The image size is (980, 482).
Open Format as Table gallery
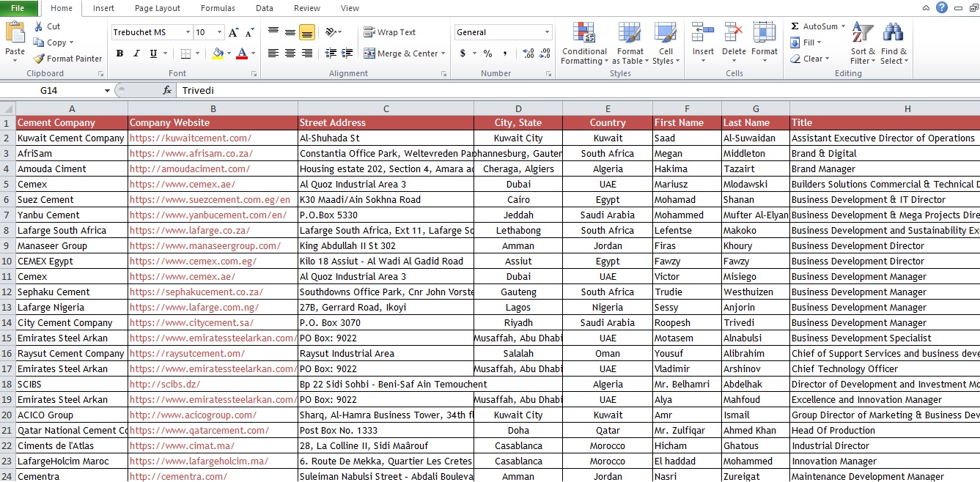[x=630, y=43]
